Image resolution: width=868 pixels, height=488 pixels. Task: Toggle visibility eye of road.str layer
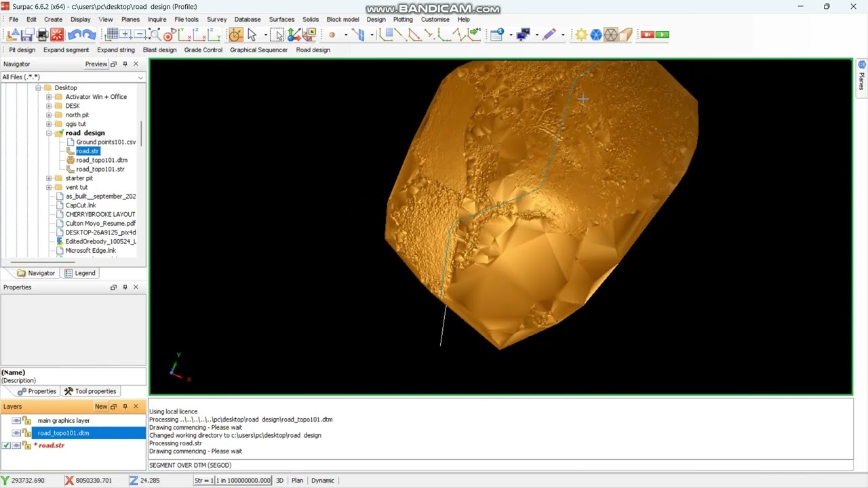coord(16,445)
